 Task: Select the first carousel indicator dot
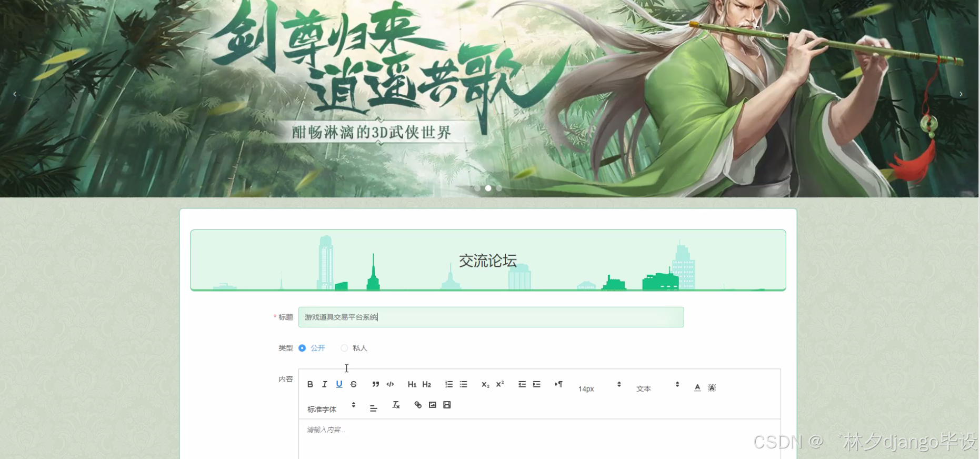pyautogui.click(x=477, y=188)
